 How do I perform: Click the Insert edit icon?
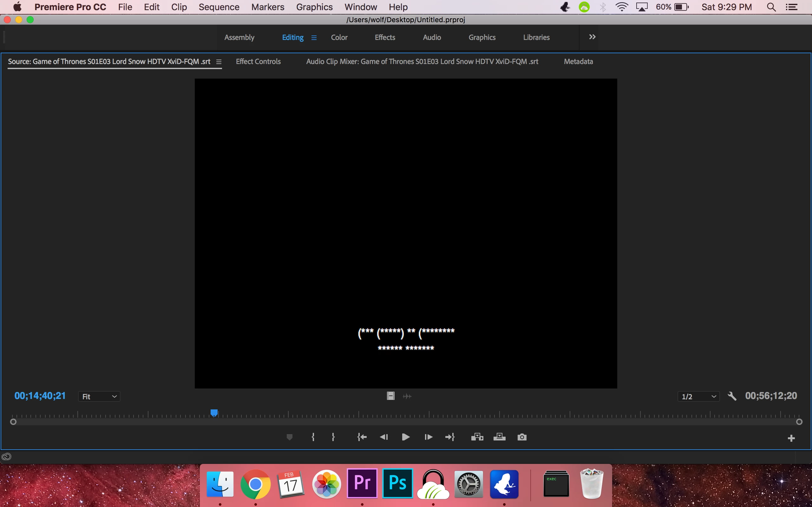477,437
